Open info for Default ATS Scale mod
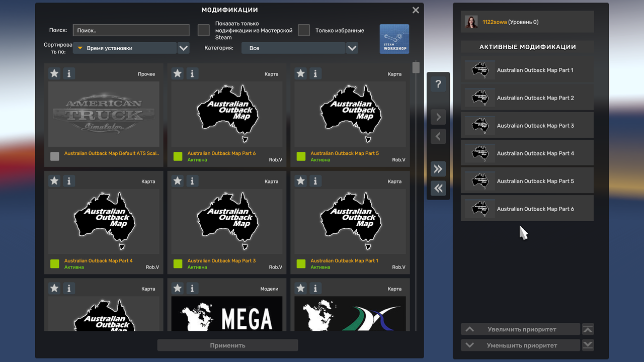Viewport: 644px width, 362px height. [69, 73]
